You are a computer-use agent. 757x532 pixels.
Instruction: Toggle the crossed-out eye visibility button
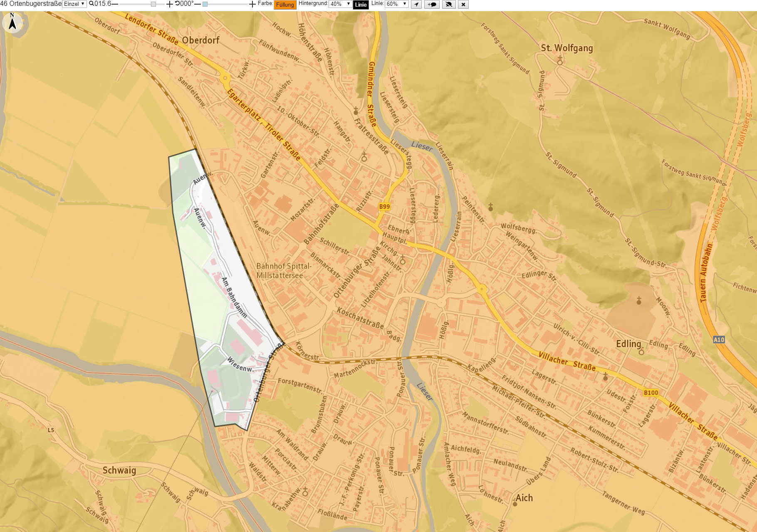click(448, 5)
